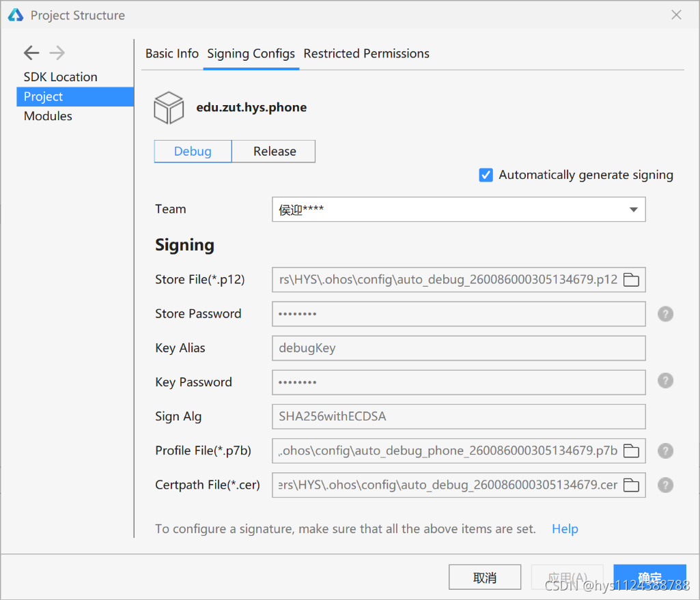This screenshot has height=600, width=700.
Task: Click the Key Password field
Action: (x=458, y=382)
